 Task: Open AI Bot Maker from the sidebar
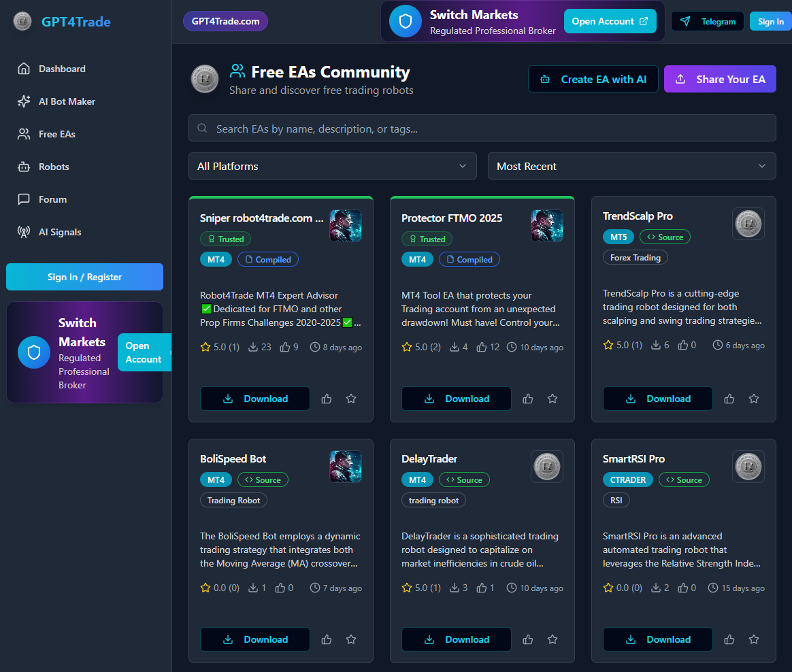(x=56, y=101)
